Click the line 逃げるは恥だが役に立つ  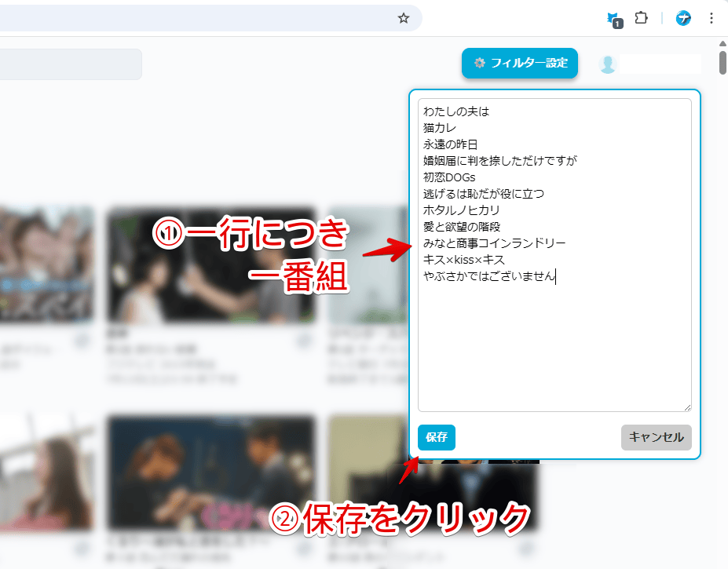(483, 194)
